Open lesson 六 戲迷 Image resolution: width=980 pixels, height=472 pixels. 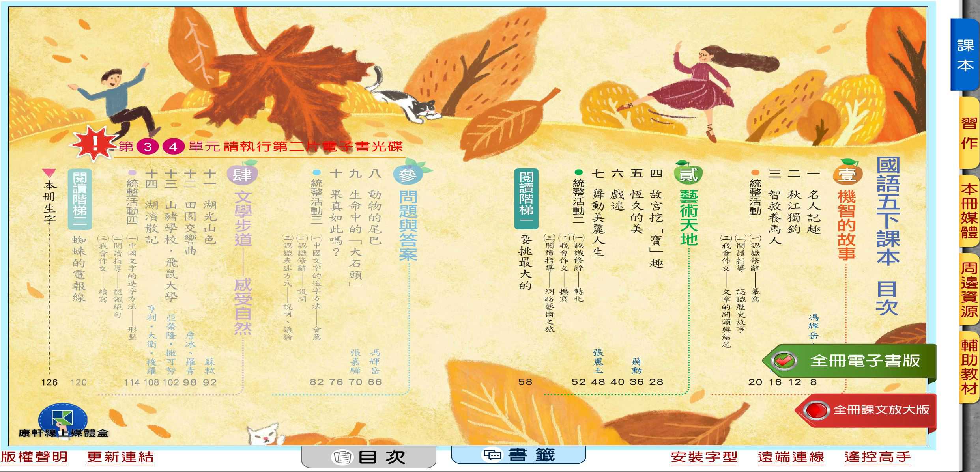(x=617, y=190)
